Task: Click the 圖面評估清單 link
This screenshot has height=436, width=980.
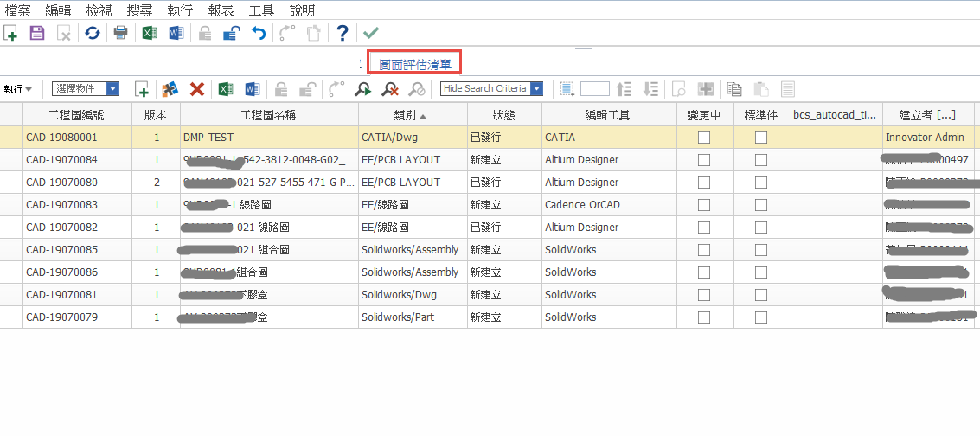Action: pyautogui.click(x=415, y=63)
